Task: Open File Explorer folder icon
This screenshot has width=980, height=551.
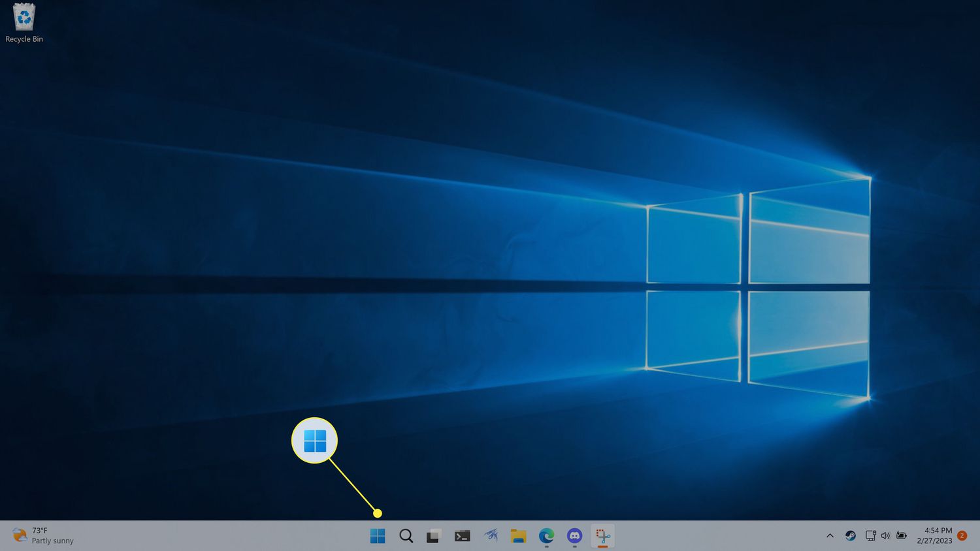Action: pyautogui.click(x=519, y=536)
